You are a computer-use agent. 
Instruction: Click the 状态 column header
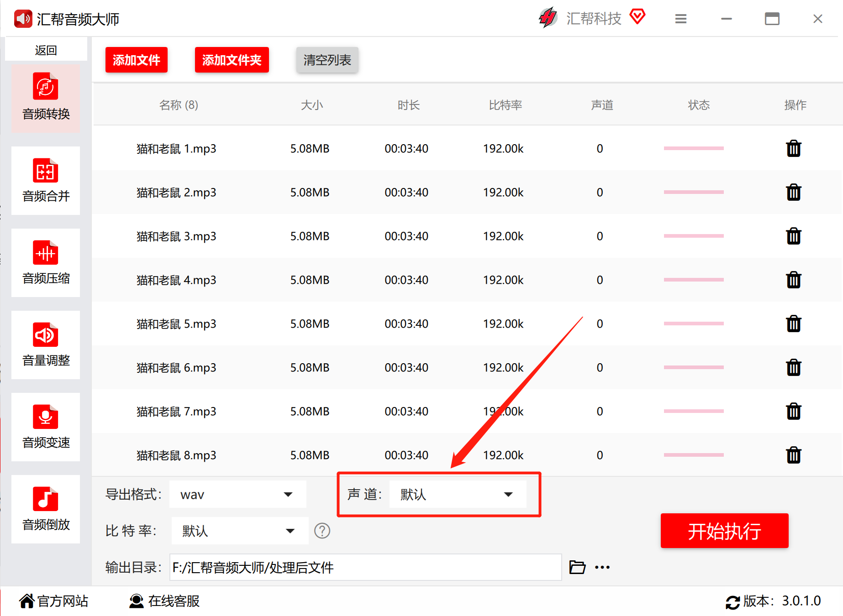(699, 105)
